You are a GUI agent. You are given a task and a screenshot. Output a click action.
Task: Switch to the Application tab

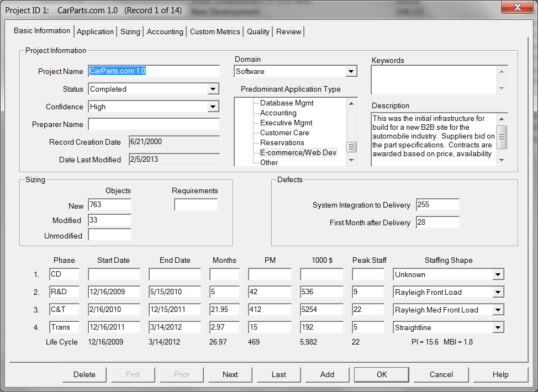coord(95,31)
